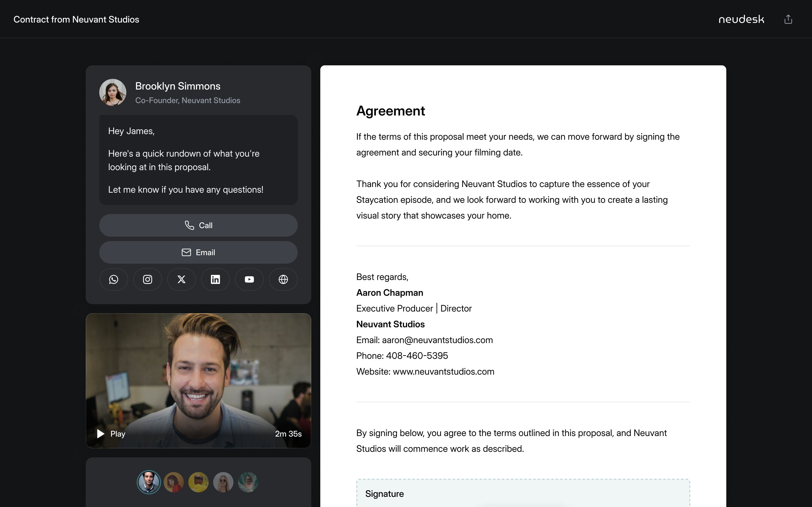Click Brooklyn Simmons' profile avatar
Screen dimensions: 812x507
pyautogui.click(x=113, y=92)
